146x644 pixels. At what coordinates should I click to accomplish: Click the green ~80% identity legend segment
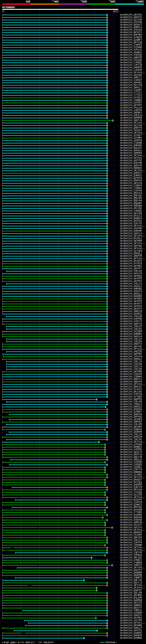tap(101, 4)
